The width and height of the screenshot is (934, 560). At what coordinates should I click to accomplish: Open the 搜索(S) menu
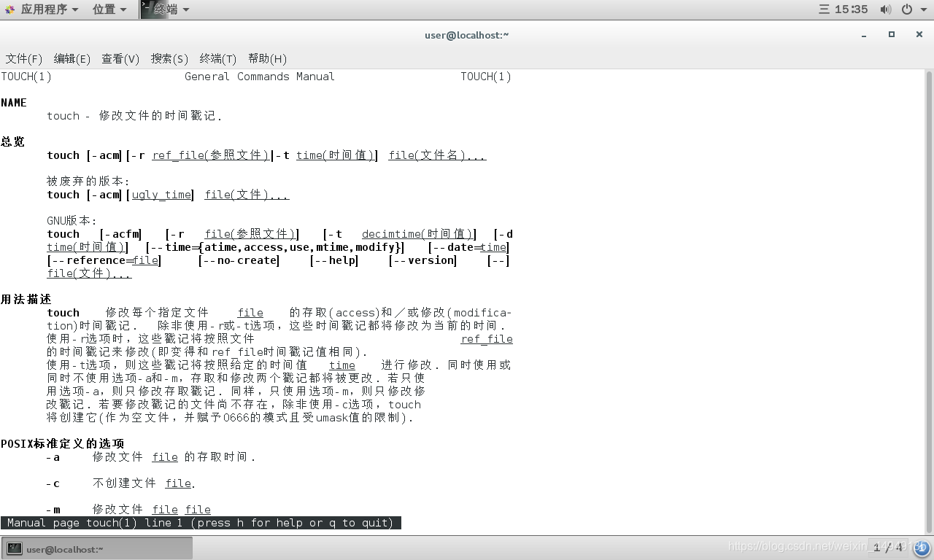point(169,59)
